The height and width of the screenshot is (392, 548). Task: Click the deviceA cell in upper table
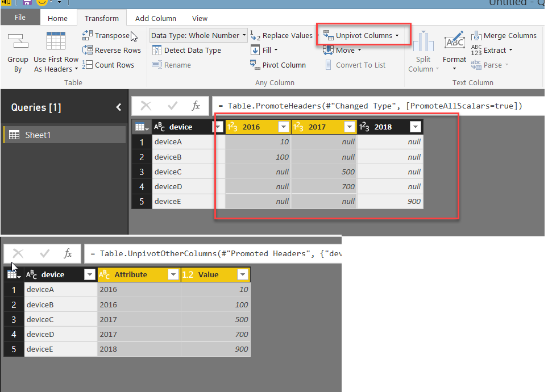point(188,142)
